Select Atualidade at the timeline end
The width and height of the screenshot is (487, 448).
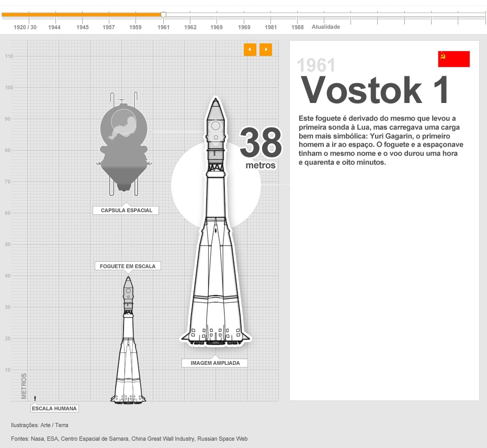tap(326, 27)
